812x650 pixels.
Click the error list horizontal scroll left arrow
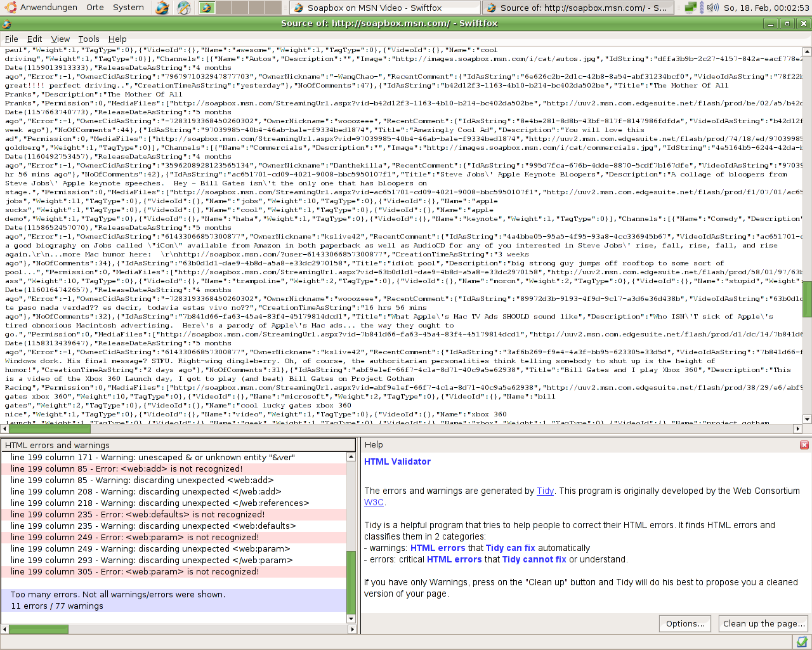pos(5,629)
